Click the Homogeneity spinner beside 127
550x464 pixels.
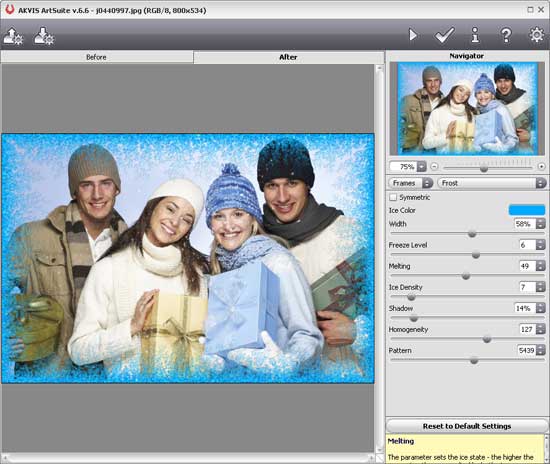click(541, 329)
